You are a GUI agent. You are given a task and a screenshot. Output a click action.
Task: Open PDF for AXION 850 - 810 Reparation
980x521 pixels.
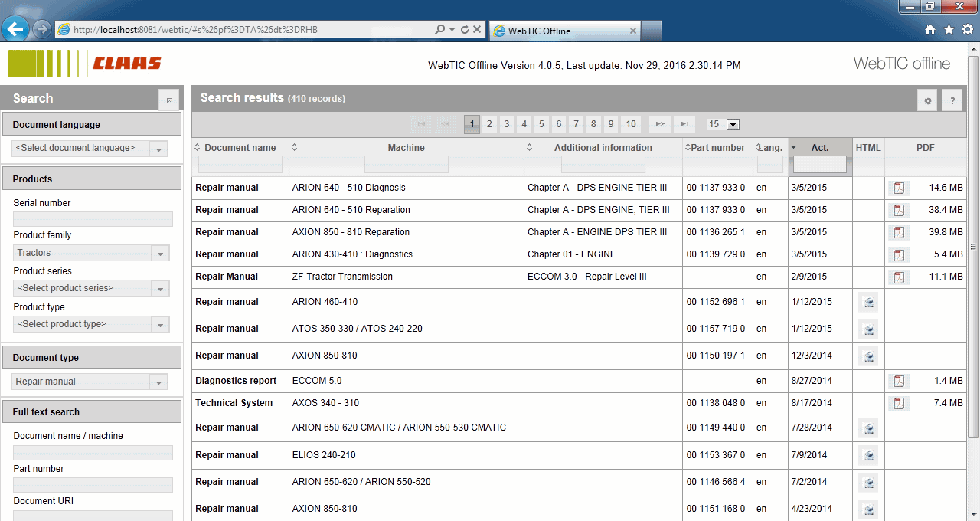[x=900, y=232]
